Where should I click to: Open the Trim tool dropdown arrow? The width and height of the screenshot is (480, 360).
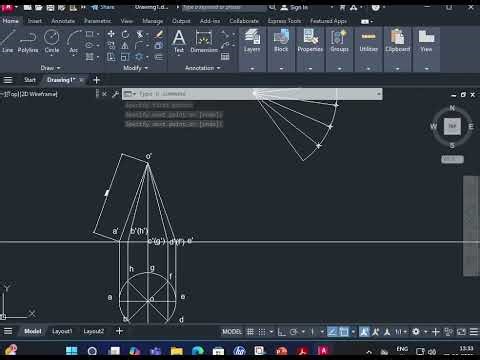pyautogui.click(x=147, y=34)
